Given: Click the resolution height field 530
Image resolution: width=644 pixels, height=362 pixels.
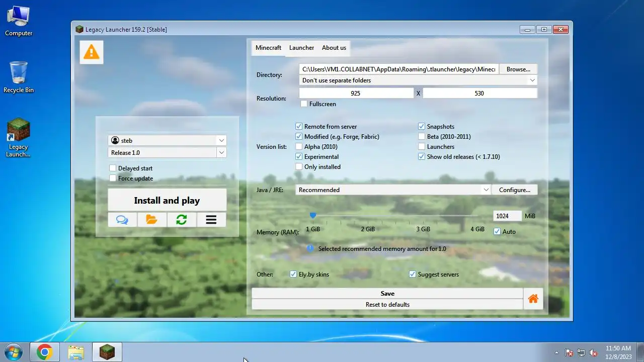Looking at the screenshot, I should [480, 93].
